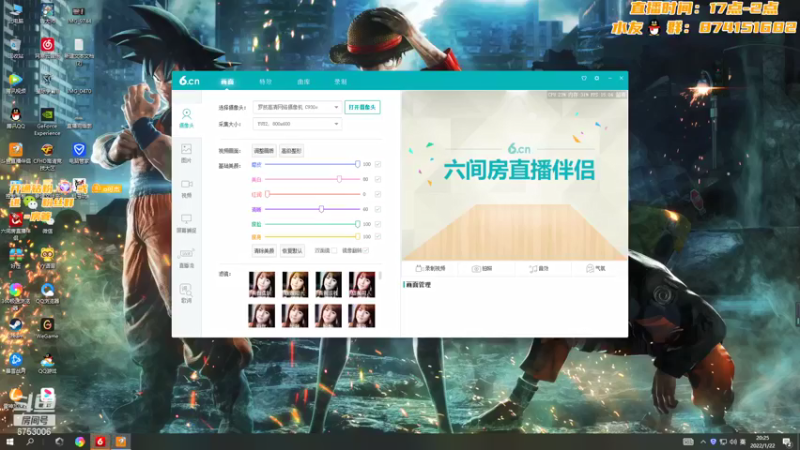Open the Windows Start menu
Screen dimensions: 800x450
click(x=9, y=442)
